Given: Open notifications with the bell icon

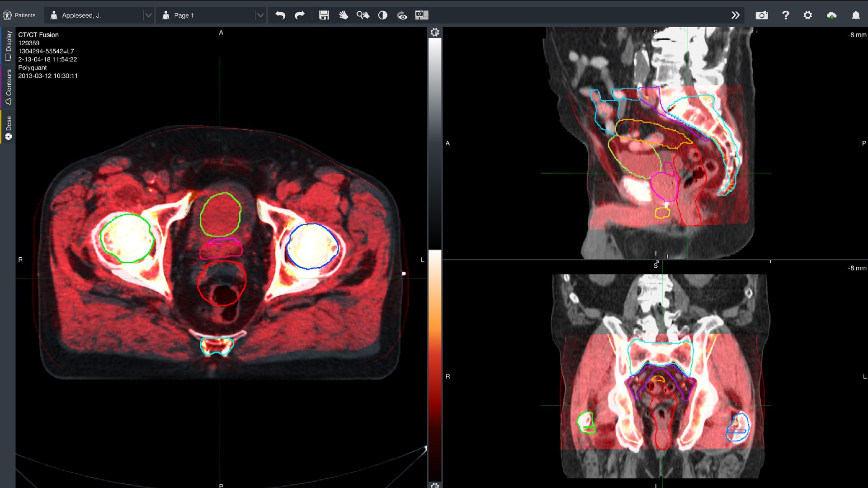Looking at the screenshot, I should [x=856, y=15].
